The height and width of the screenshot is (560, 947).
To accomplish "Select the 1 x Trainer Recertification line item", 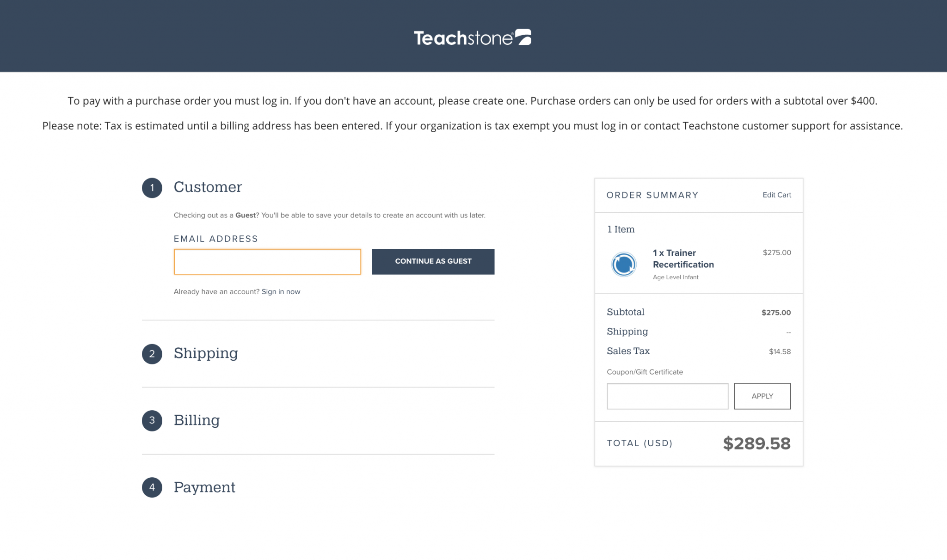I will tap(683, 258).
